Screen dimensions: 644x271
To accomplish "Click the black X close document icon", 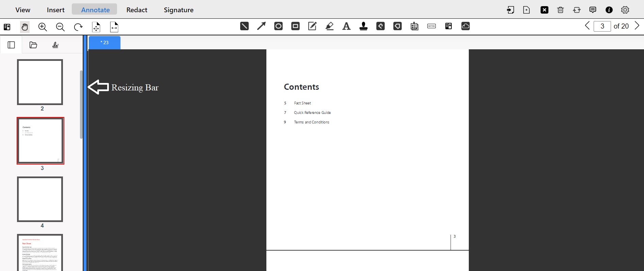I will pyautogui.click(x=544, y=10).
